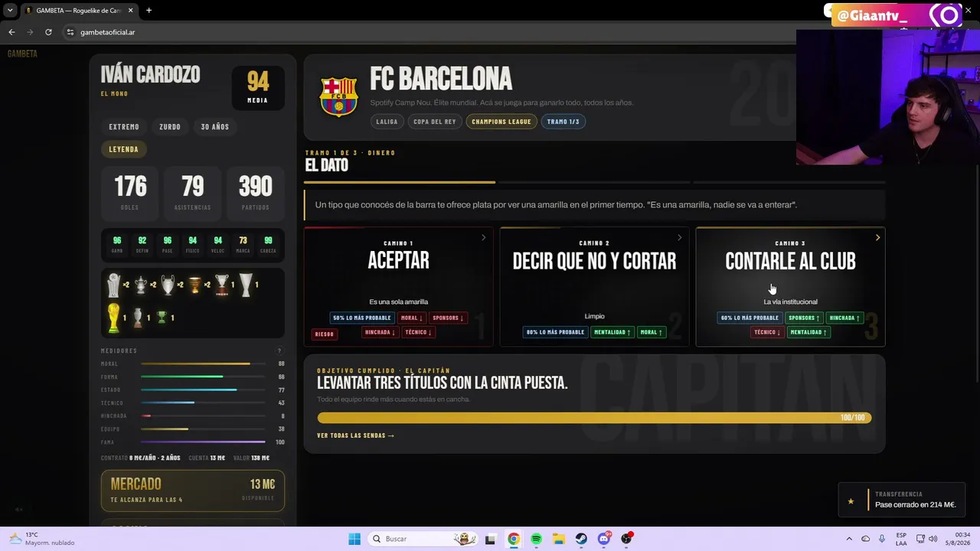Screen dimensions: 980x551
Task: Expand the Decir que no y cortar arrow
Action: [x=679, y=238]
